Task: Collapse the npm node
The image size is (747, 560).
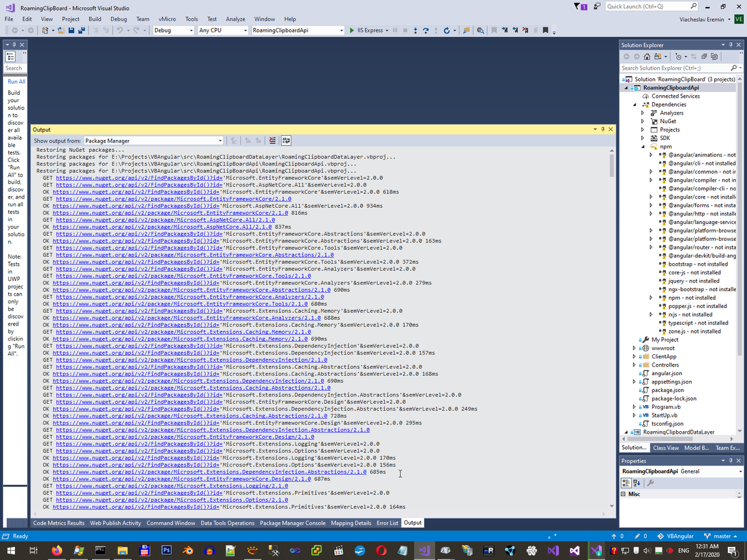Action: [x=643, y=147]
